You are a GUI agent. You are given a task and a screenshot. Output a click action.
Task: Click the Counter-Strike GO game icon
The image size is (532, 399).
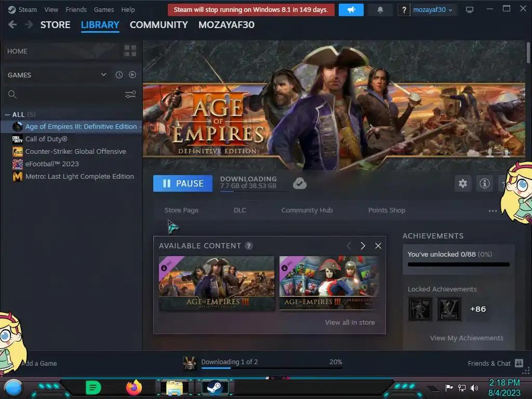pyautogui.click(x=17, y=152)
